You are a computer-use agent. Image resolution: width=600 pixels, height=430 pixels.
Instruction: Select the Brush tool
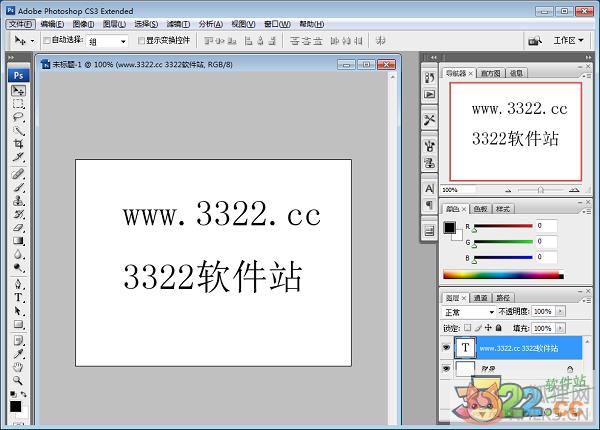coord(18,187)
